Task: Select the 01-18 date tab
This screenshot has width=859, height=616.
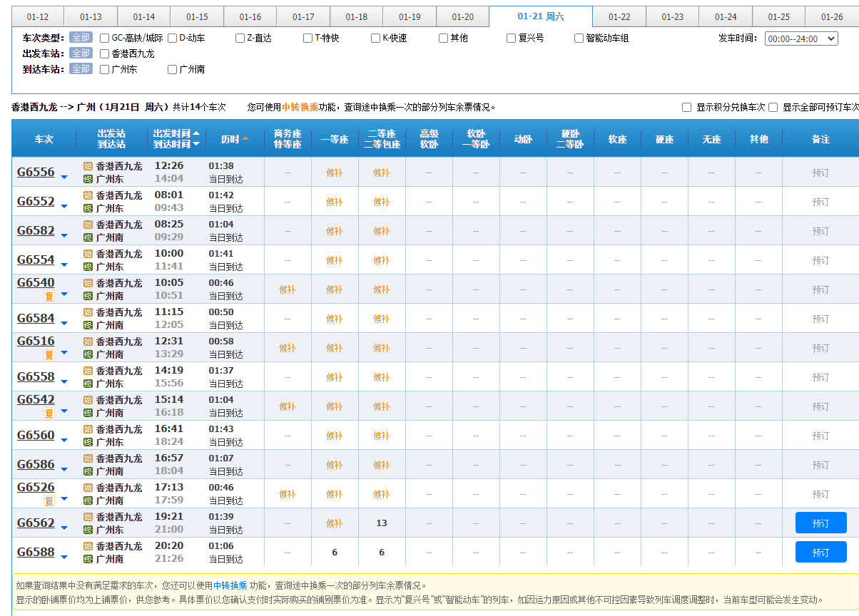Action: tap(356, 17)
